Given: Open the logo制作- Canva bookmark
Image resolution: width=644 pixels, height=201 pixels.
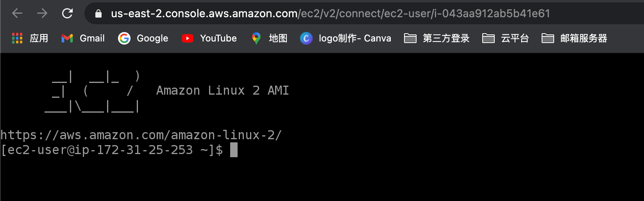Looking at the screenshot, I should tap(355, 38).
